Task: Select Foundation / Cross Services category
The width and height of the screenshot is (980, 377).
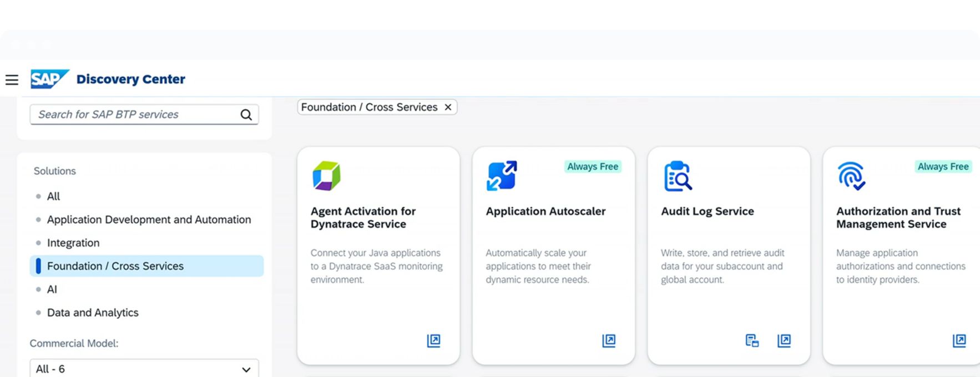Action: (x=147, y=266)
